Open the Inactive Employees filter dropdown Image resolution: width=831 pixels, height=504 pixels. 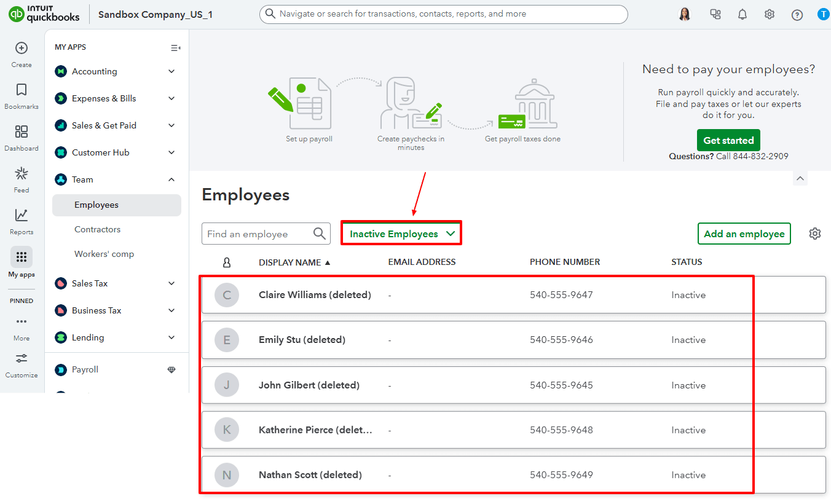(401, 234)
